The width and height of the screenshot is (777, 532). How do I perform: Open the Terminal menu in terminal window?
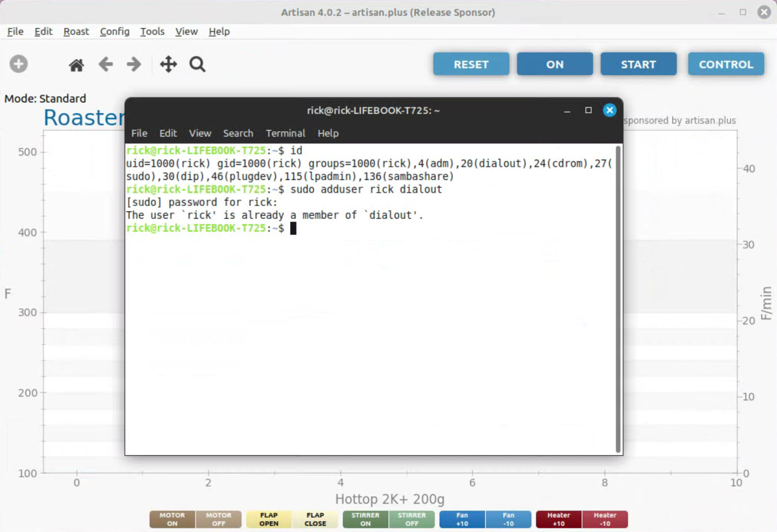click(x=285, y=133)
